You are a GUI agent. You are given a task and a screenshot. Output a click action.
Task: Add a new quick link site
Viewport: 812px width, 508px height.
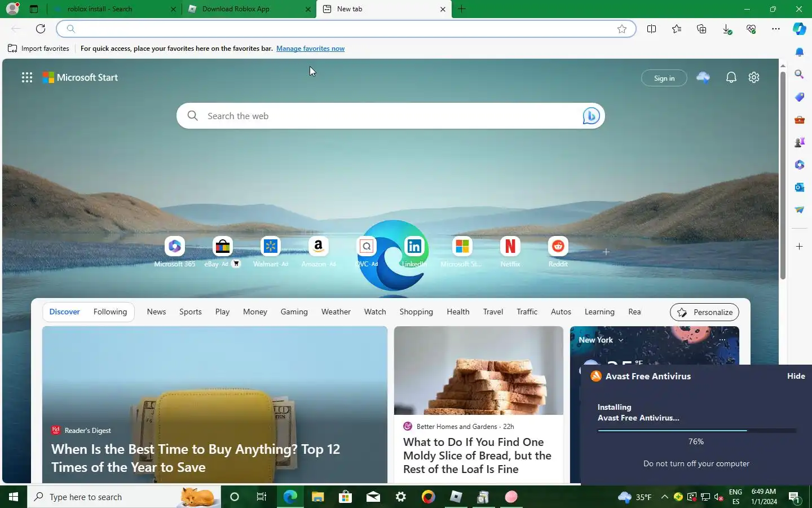pos(606,252)
